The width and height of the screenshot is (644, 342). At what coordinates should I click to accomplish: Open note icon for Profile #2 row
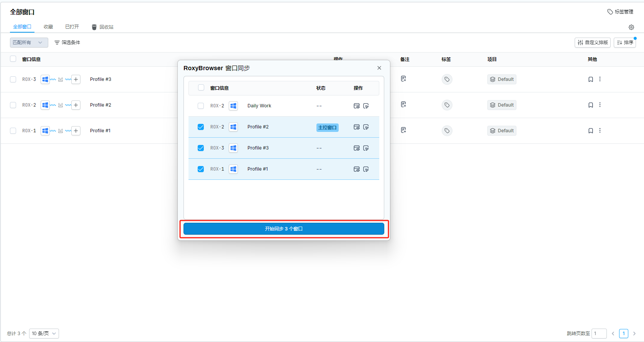pos(403,104)
